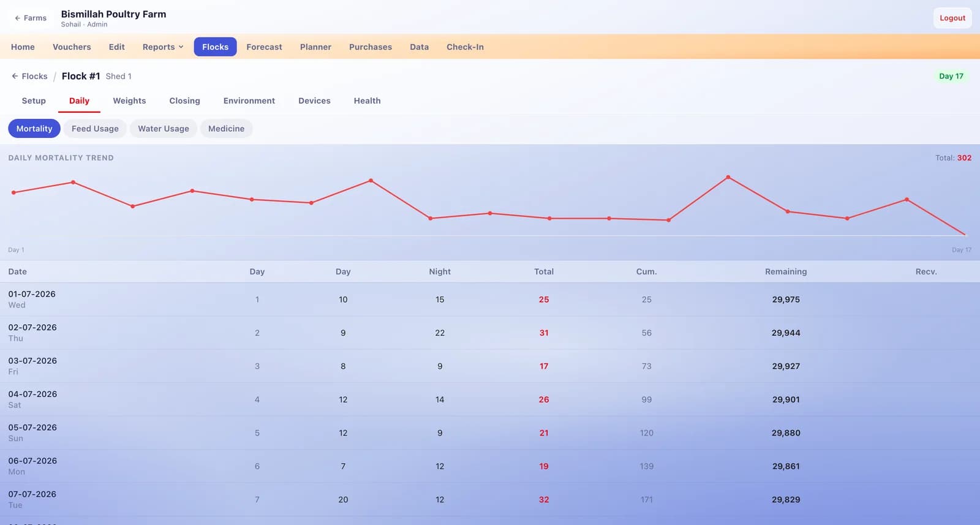Open the Check-In page

tap(465, 47)
